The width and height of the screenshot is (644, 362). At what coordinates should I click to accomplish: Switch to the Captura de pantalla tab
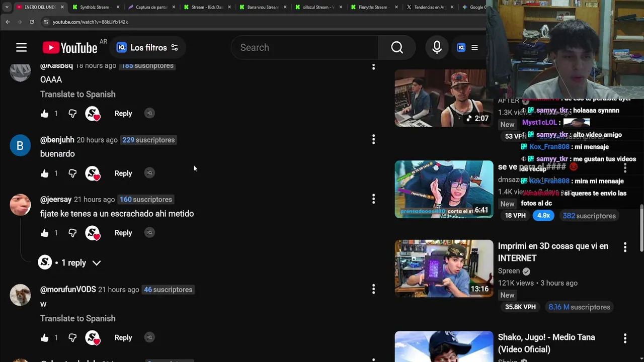click(x=151, y=7)
